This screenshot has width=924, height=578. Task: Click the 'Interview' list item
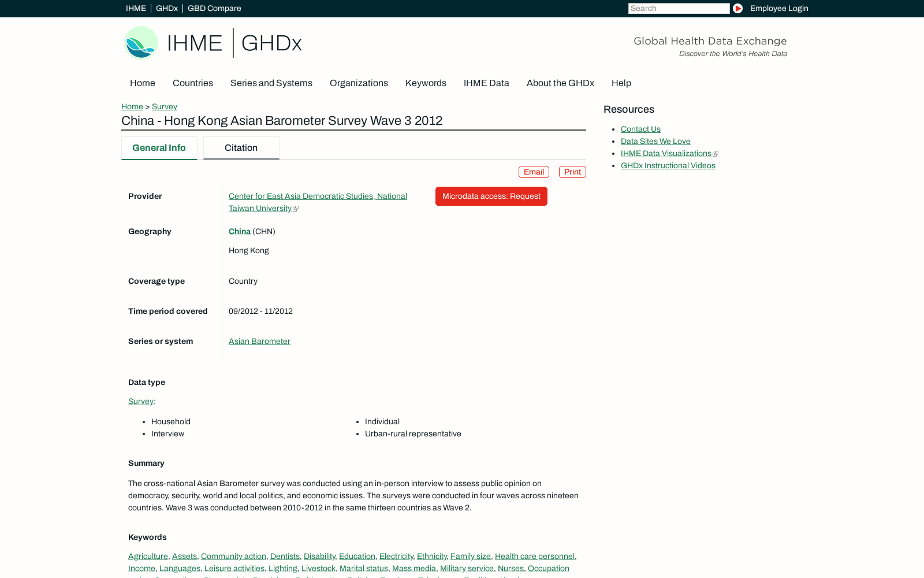tap(167, 433)
